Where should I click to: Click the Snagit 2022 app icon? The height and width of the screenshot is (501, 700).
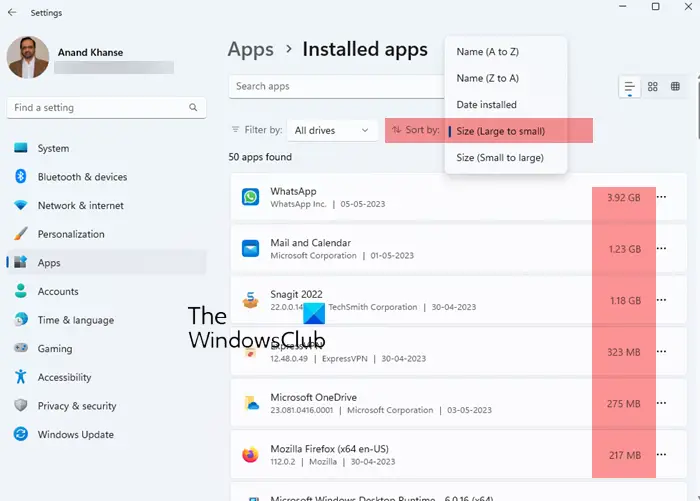click(250, 300)
